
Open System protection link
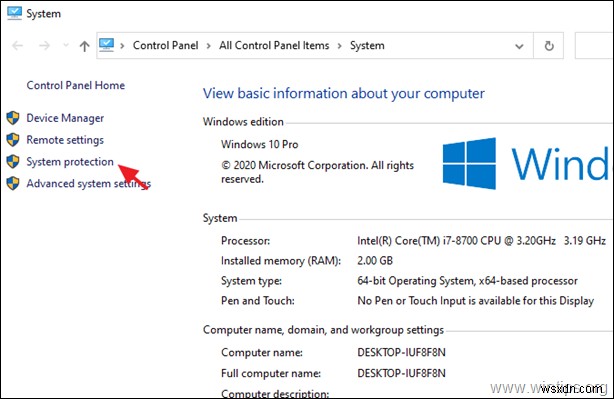(70, 162)
